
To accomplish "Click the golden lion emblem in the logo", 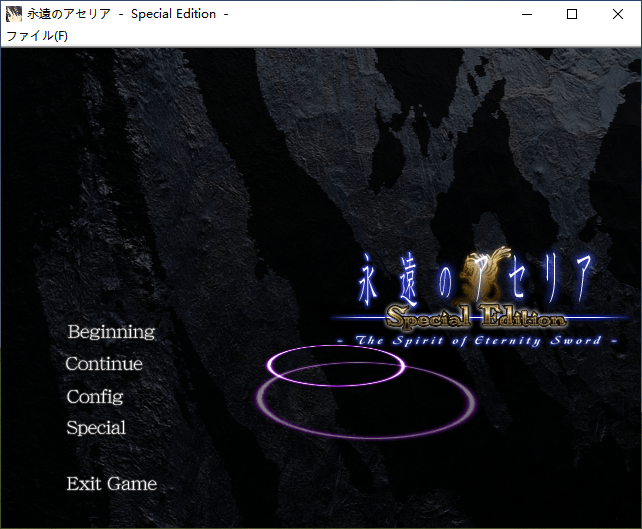I will click(497, 275).
